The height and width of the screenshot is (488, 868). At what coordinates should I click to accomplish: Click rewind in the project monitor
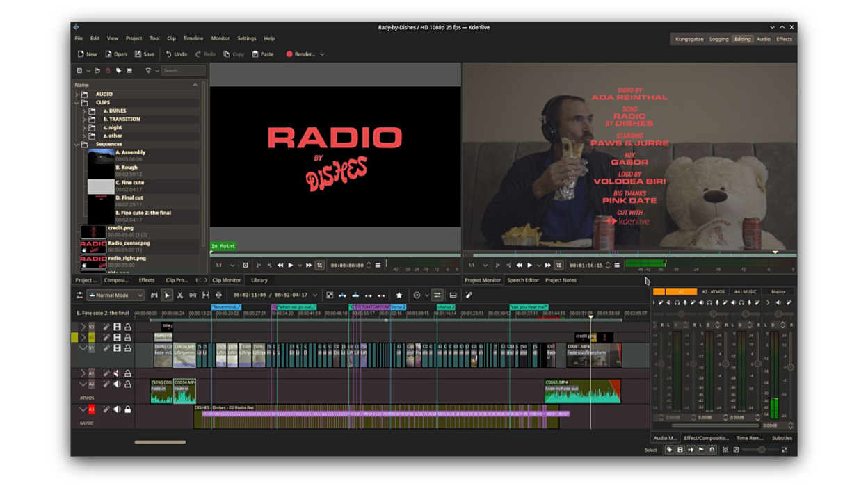coord(519,266)
